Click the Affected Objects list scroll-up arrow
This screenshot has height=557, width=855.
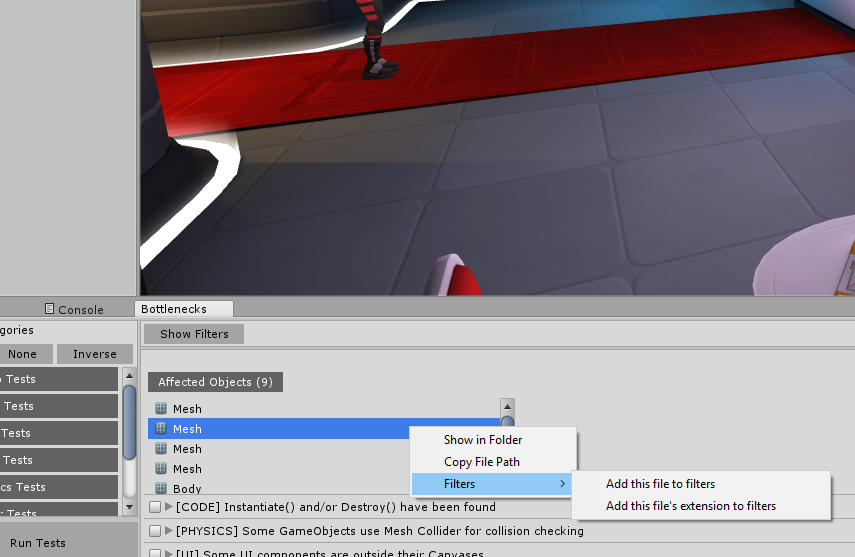[x=507, y=406]
